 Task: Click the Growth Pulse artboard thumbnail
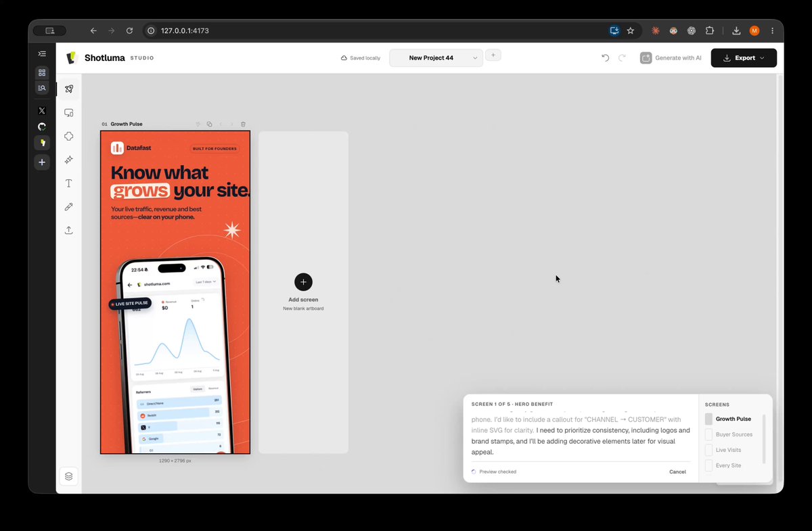175,292
